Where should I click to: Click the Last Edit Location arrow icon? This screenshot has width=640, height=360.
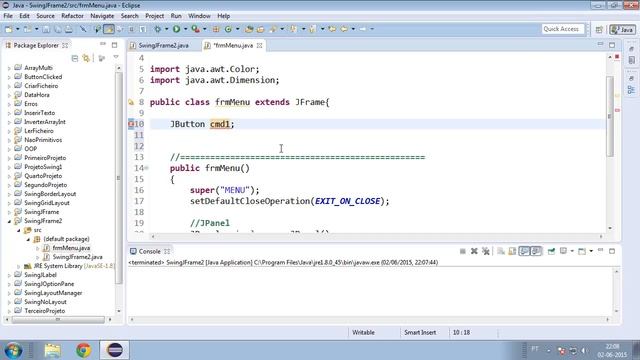(332, 29)
